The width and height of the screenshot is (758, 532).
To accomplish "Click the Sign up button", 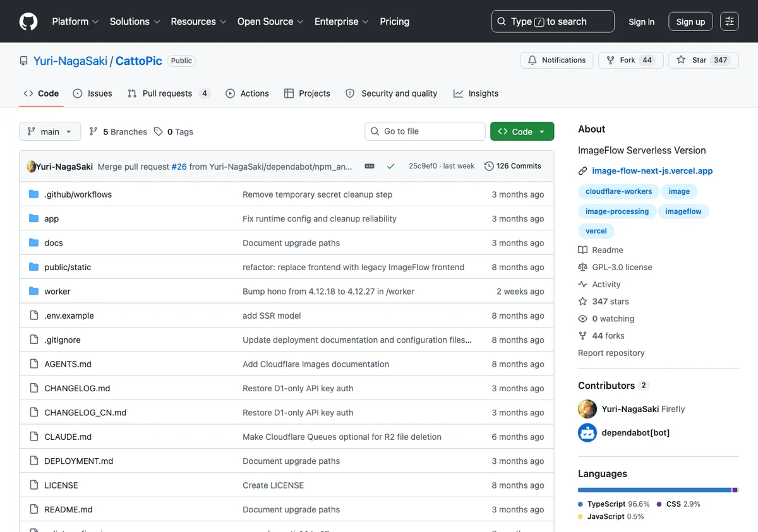I will pyautogui.click(x=690, y=21).
